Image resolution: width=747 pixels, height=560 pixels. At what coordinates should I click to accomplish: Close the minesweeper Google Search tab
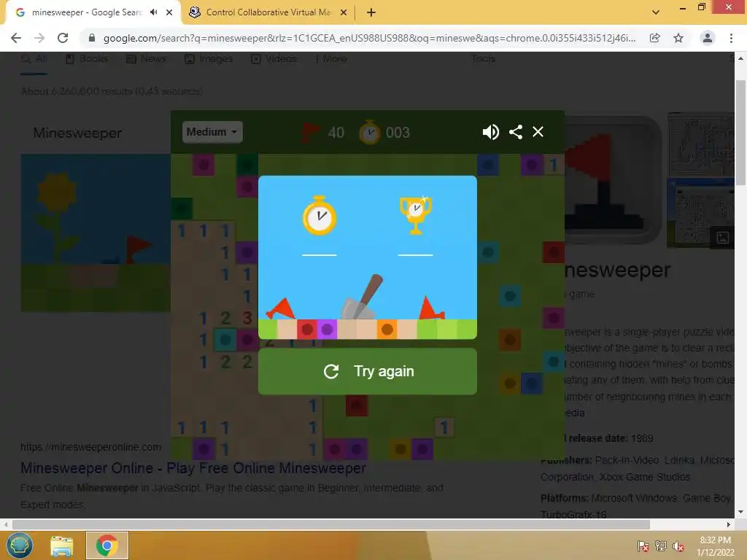(x=169, y=12)
